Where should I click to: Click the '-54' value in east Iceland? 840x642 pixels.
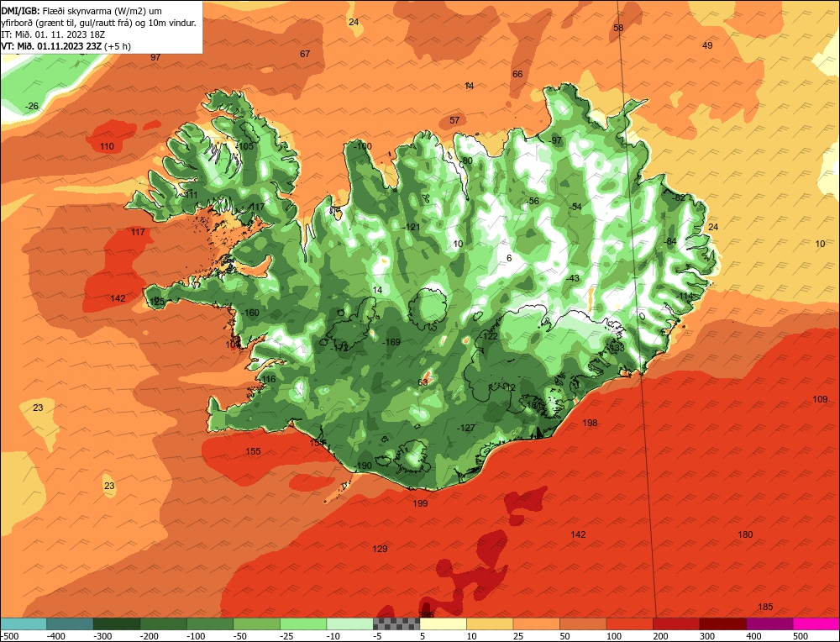coord(575,207)
